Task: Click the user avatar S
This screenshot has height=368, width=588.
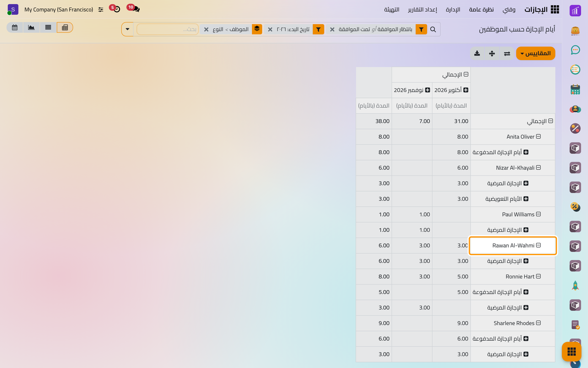Action: (13, 10)
